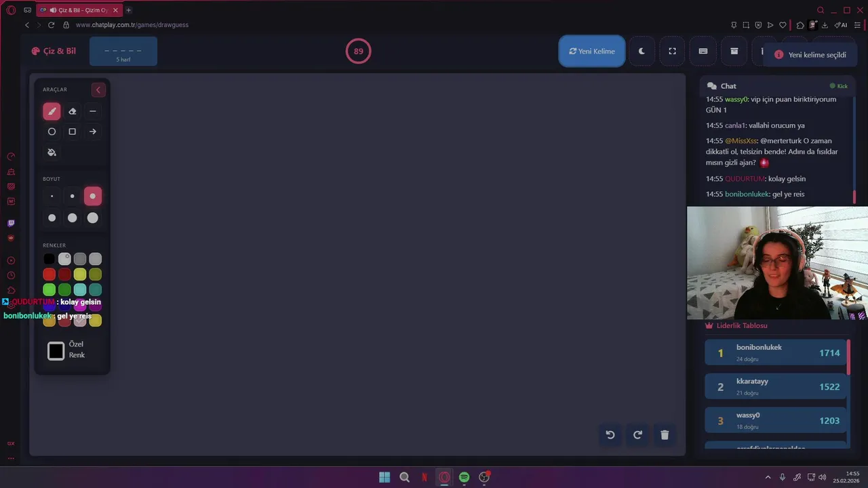Select the paint bucket fill tool

click(x=52, y=152)
